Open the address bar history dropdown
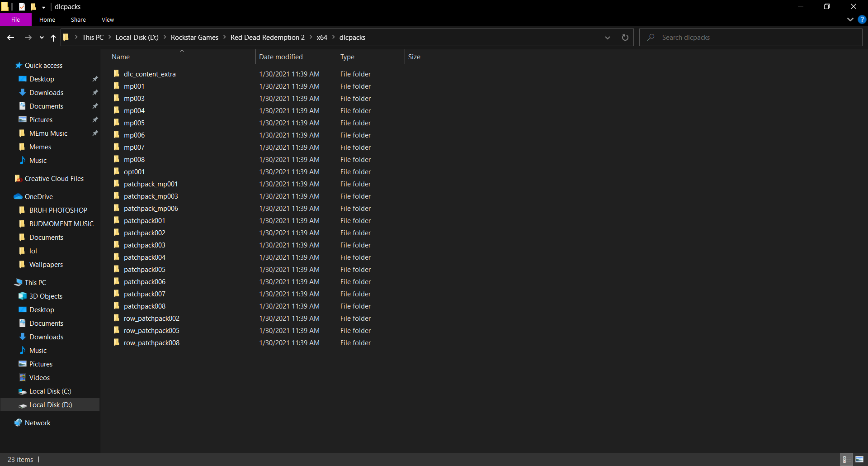868x466 pixels. pyautogui.click(x=607, y=38)
